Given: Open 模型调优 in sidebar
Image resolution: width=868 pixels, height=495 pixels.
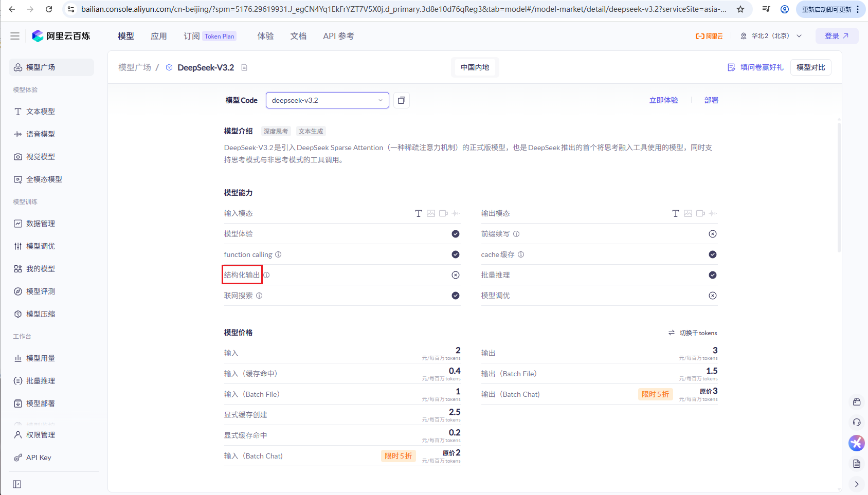Looking at the screenshot, I should [x=51, y=246].
